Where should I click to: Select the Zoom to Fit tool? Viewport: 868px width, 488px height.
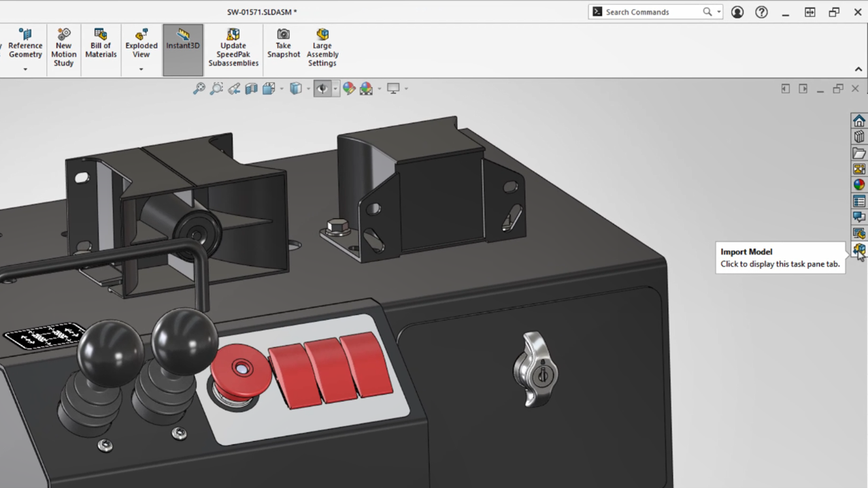[198, 88]
